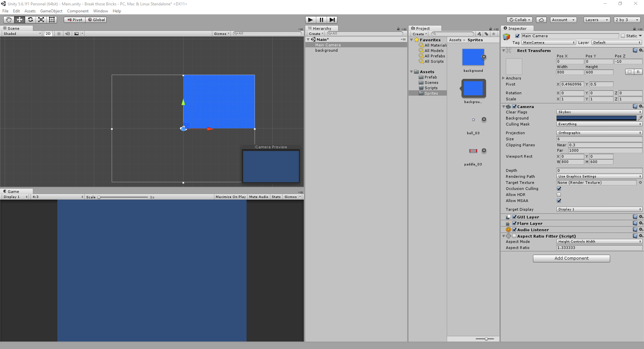The image size is (644, 349).
Task: Open Target Texture object picker
Action: [640, 183]
